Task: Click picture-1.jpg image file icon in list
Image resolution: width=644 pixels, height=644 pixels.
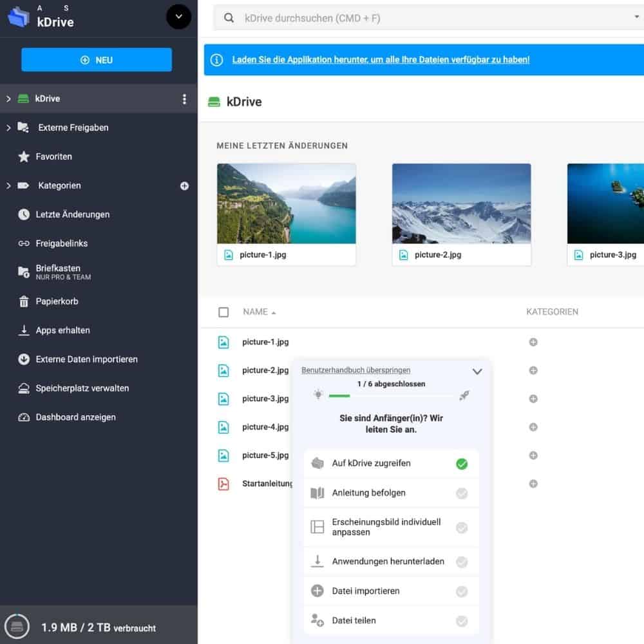Action: [x=223, y=342]
